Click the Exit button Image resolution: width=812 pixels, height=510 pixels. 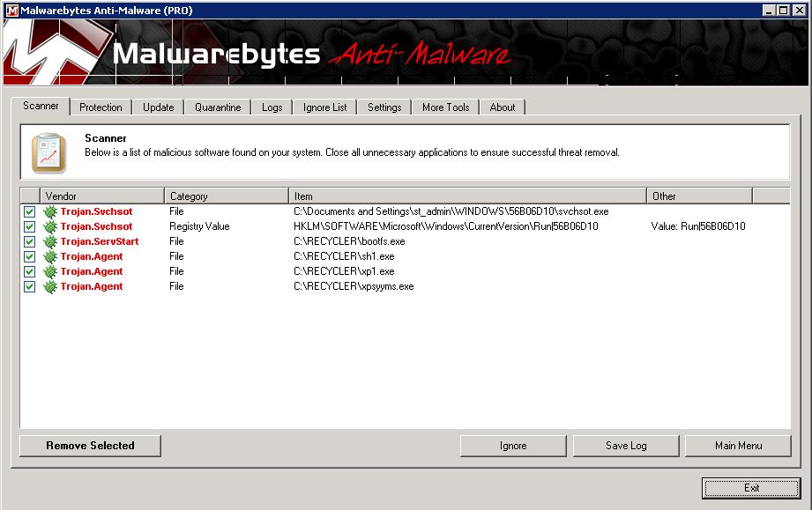click(751, 488)
